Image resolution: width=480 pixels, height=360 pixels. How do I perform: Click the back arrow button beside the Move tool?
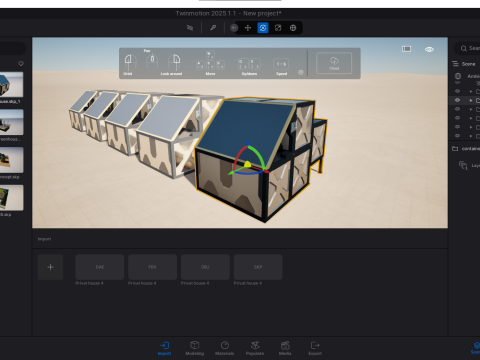234,28
